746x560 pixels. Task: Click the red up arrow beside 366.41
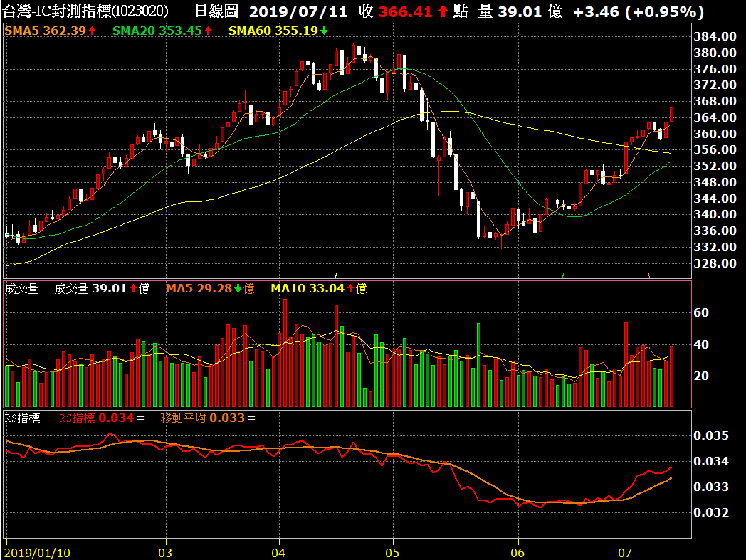tap(443, 12)
